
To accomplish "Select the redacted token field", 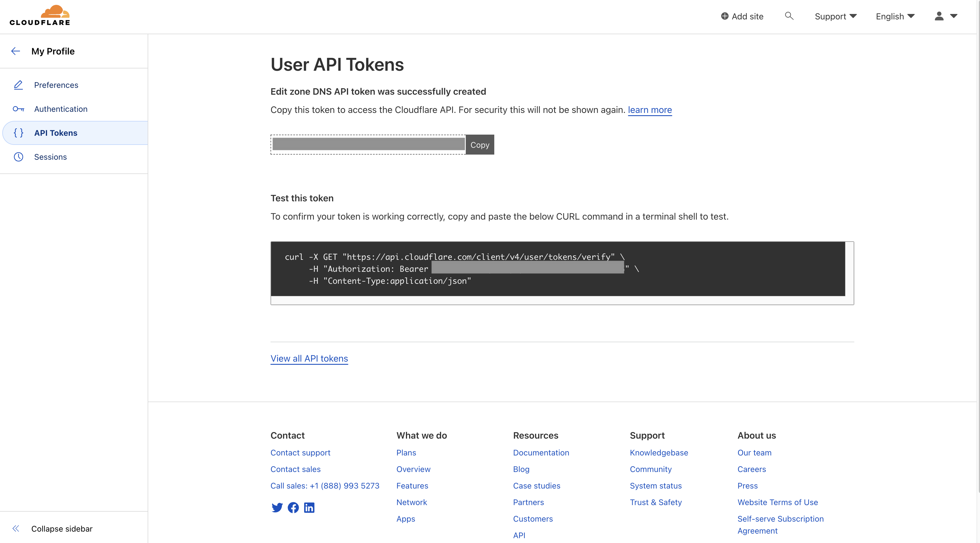I will [368, 145].
